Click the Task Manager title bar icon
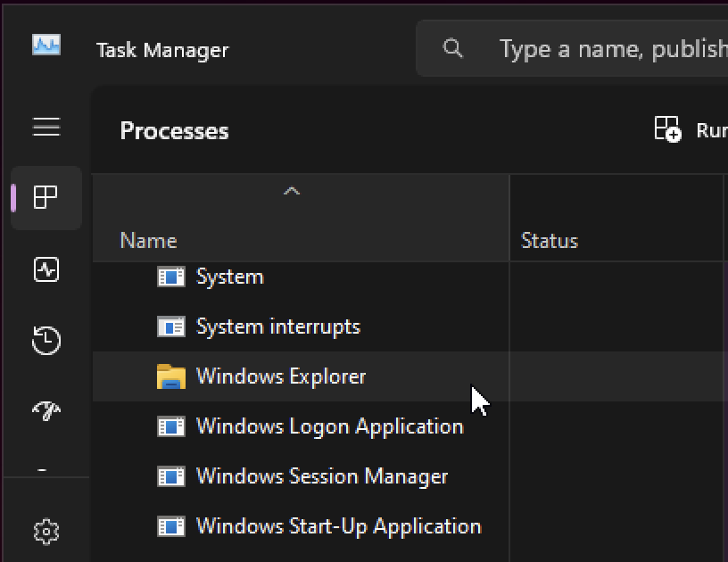The height and width of the screenshot is (562, 728). 46,45
